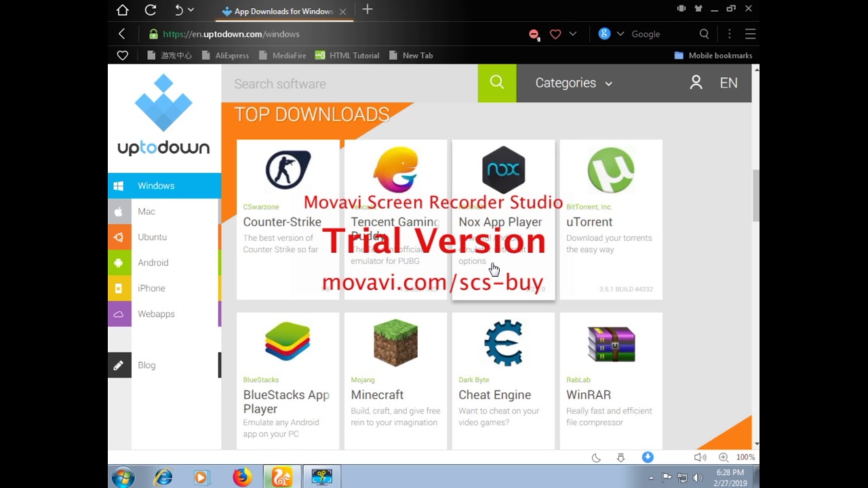Click the Search software field
Viewport: 868px width, 488px height.
coord(349,83)
